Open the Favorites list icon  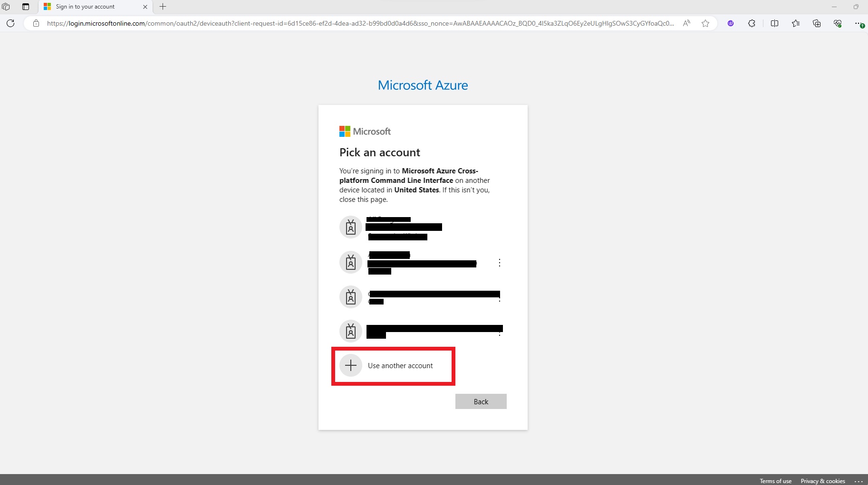tap(796, 23)
